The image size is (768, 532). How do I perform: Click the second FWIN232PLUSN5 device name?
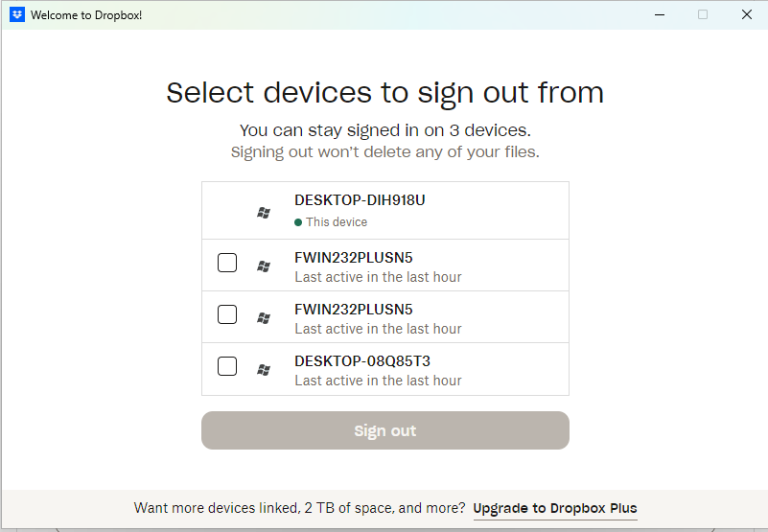coord(354,310)
